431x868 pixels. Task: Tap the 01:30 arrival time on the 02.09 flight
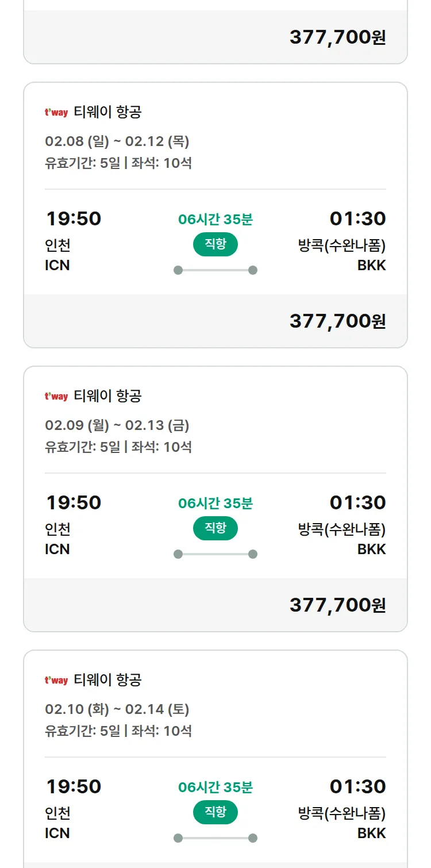[x=357, y=503]
